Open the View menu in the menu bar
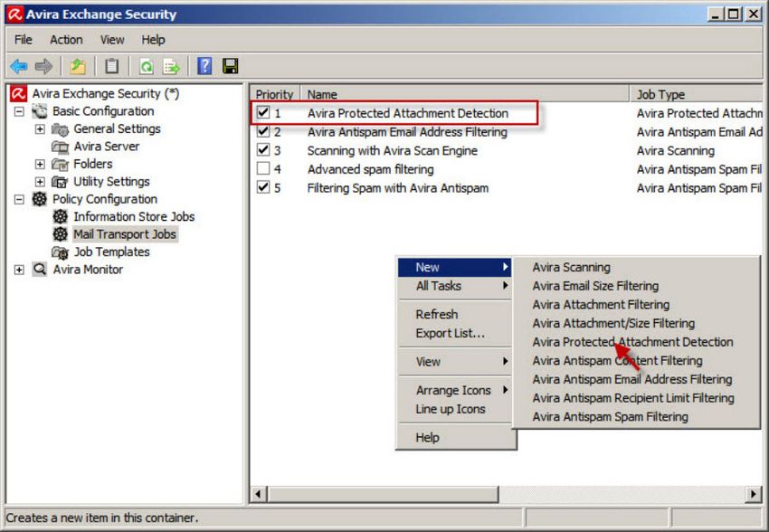Viewport: 769px width, 532px height. 112,40
